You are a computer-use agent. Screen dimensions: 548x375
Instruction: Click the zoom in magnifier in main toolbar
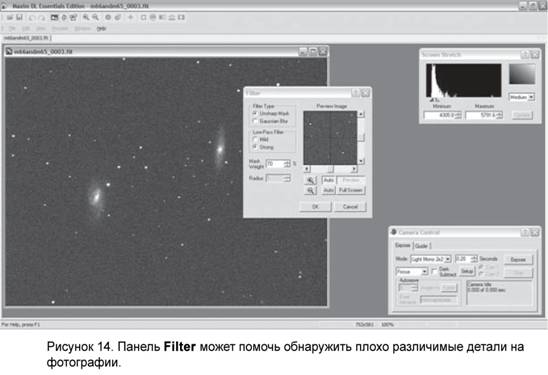click(86, 17)
